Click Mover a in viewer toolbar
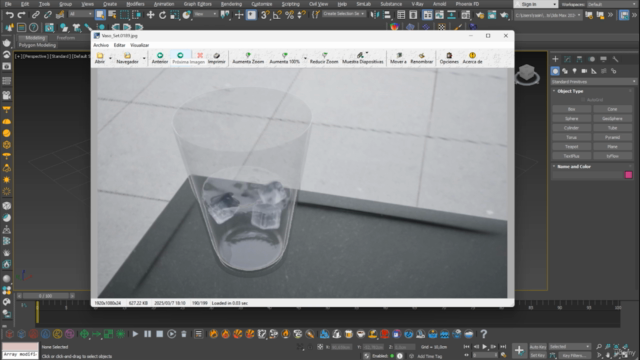 tap(398, 58)
